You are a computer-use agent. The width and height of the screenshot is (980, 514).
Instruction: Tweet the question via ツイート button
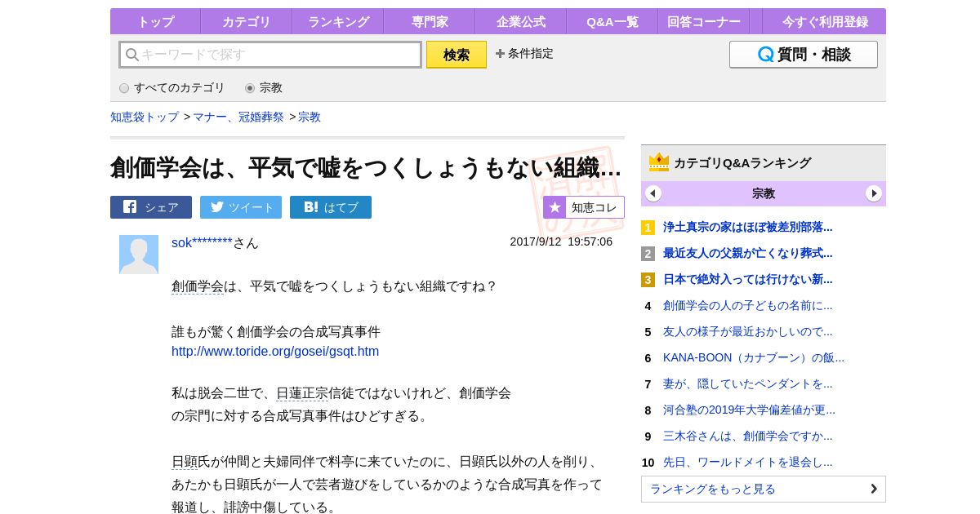(241, 207)
